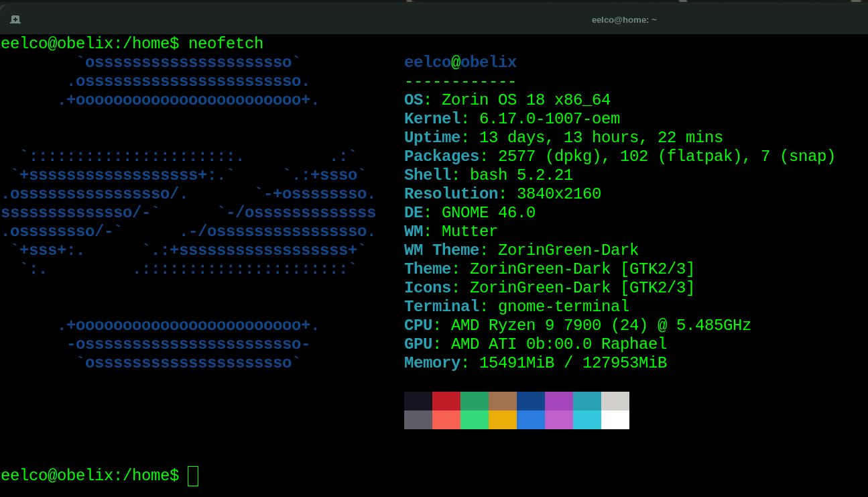The image size is (868, 497).
Task: Click the AMD Ryzen 9 CPU entry
Action: click(x=576, y=325)
